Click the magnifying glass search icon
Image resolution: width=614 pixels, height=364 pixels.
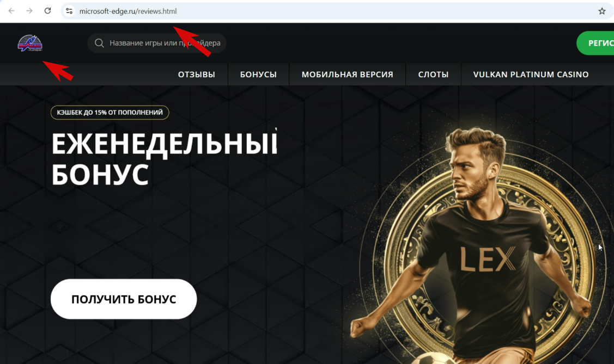pos(100,43)
